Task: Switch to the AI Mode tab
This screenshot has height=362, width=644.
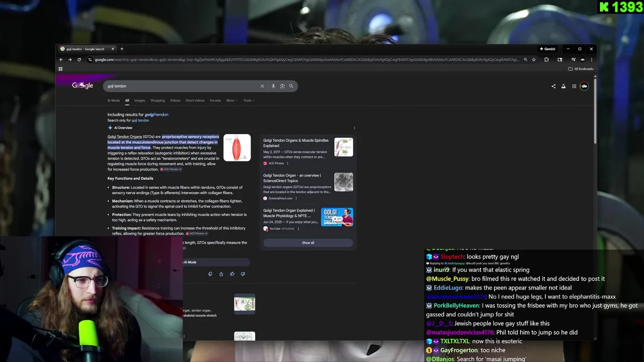Action: click(x=113, y=101)
